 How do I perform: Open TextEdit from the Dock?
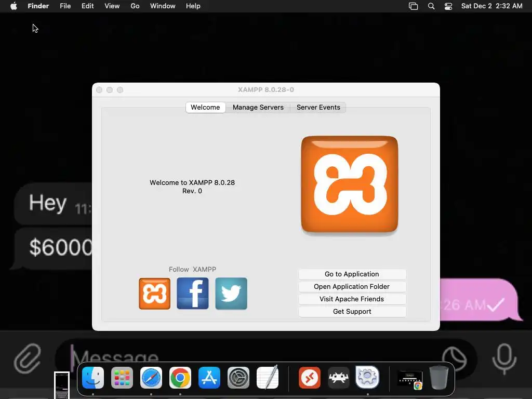[x=268, y=377]
